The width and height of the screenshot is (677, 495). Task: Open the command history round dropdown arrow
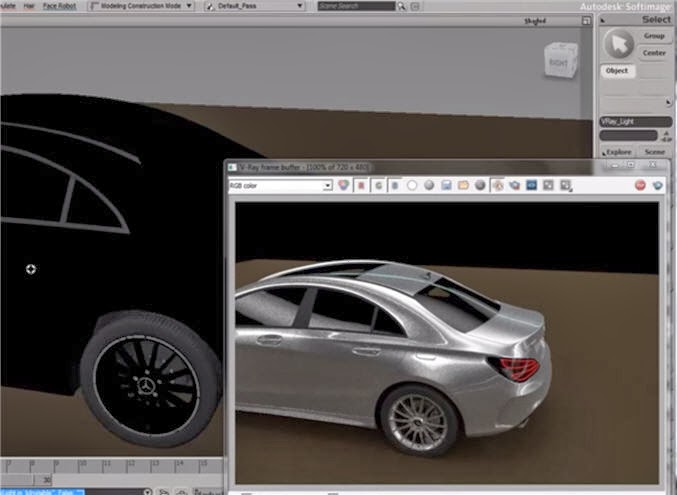(147, 492)
